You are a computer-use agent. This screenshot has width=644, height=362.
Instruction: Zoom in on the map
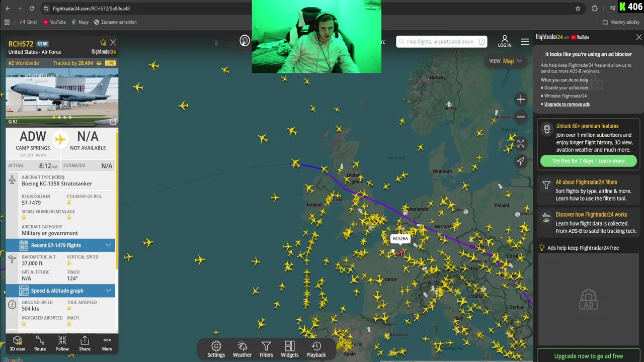tap(521, 100)
